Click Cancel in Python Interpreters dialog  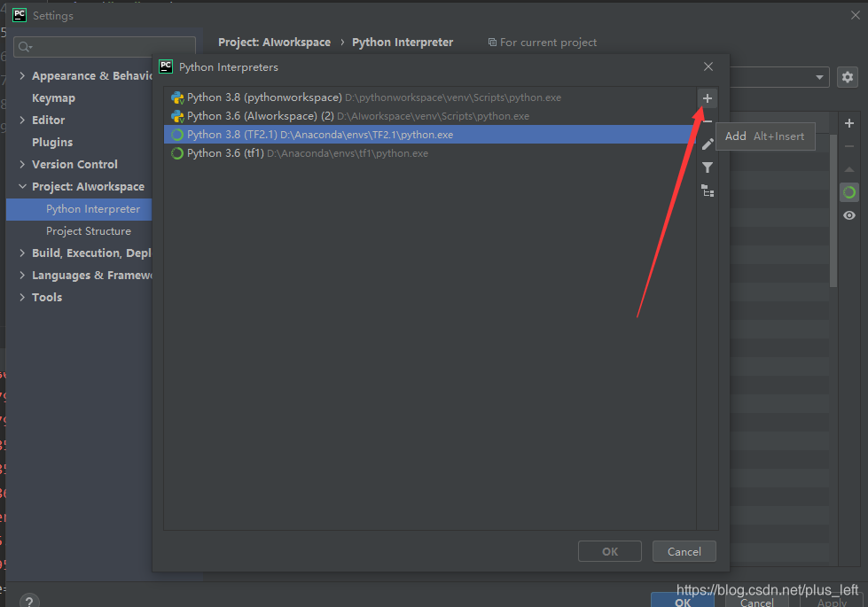pos(684,552)
